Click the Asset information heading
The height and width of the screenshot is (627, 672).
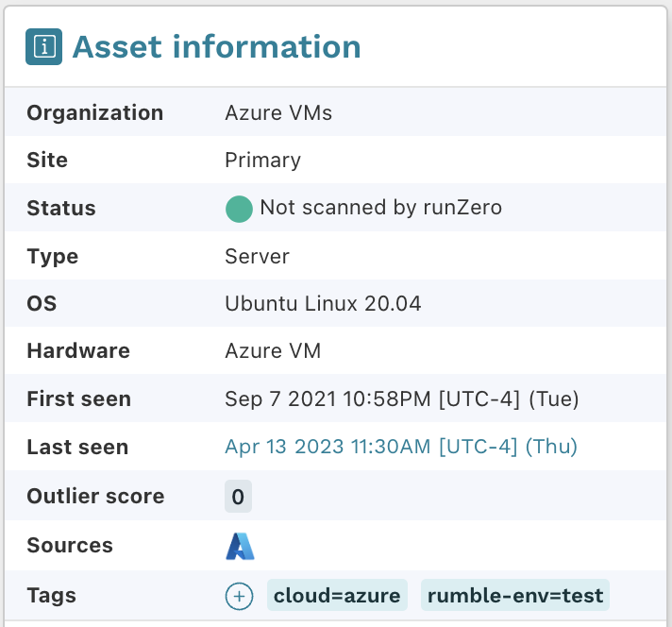[x=216, y=47]
